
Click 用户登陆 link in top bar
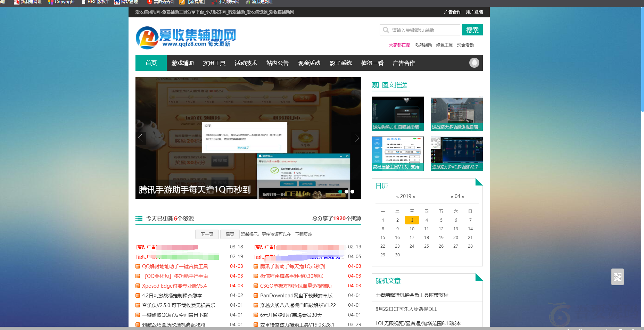click(x=474, y=12)
